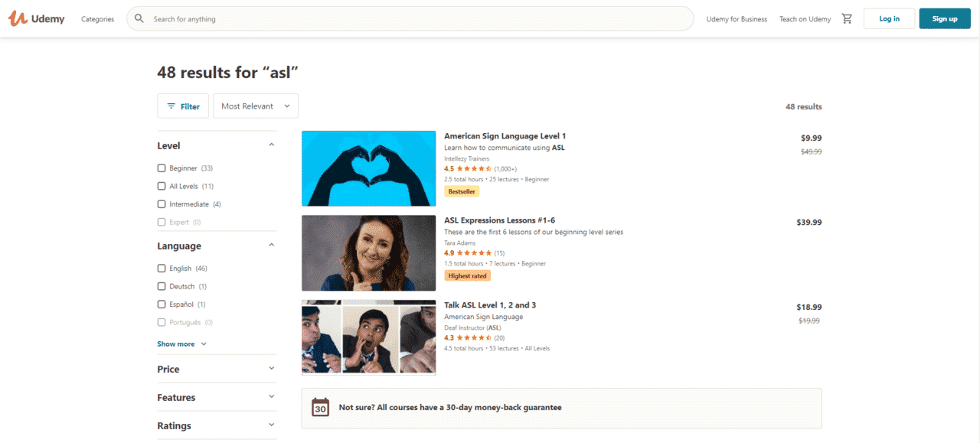Click instructor name Tara Adams

click(x=460, y=243)
